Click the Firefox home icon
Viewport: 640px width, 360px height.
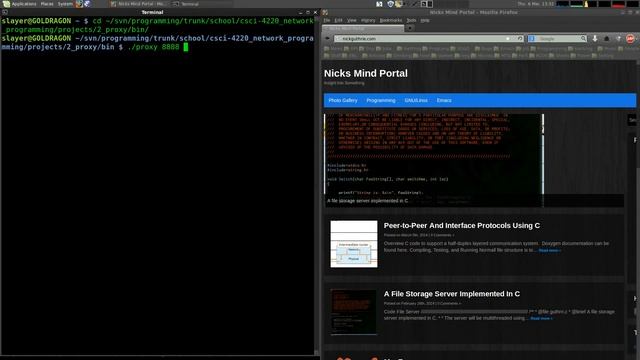coord(607,38)
